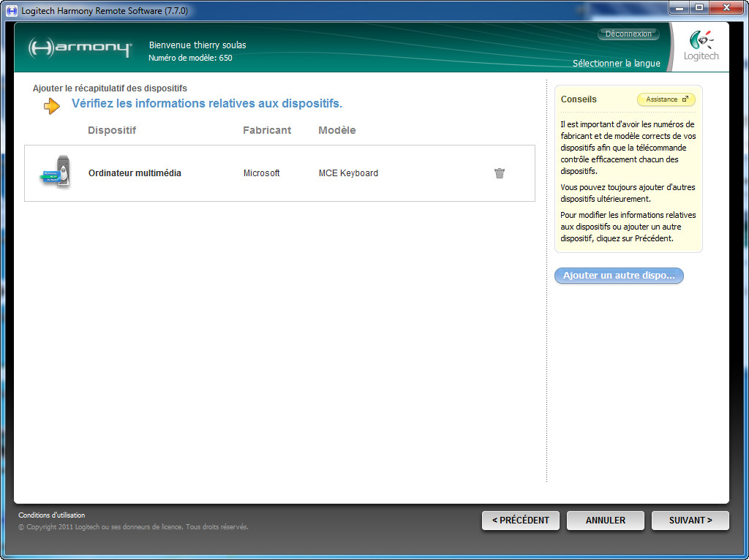Image resolution: width=749 pixels, height=560 pixels.
Task: Open Assistance help button in Conseils panel
Action: click(666, 99)
